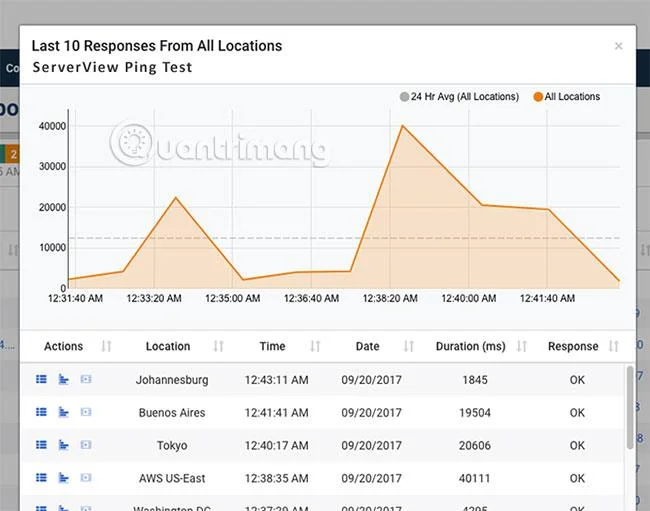
Task: Open snapshot icon in Johannesburg row
Action: [86, 379]
